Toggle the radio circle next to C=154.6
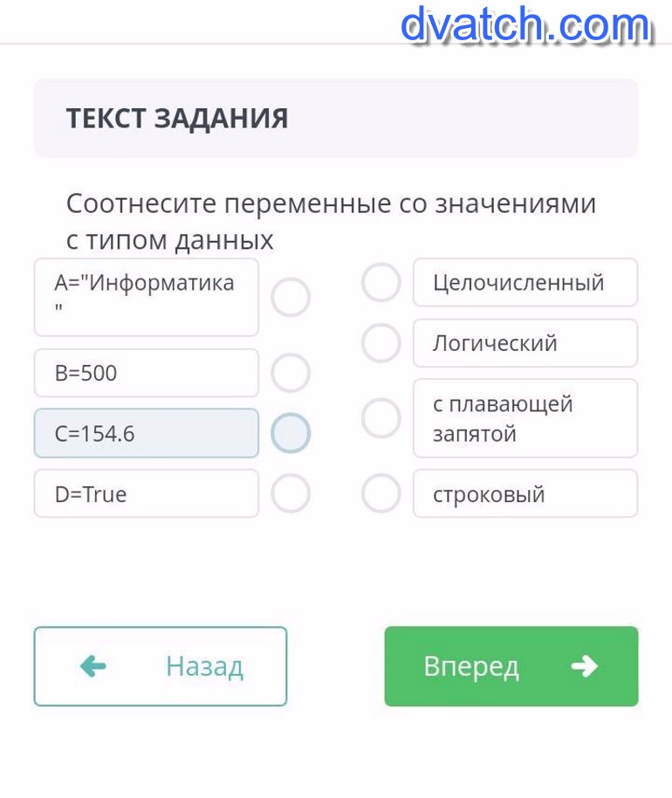The width and height of the screenshot is (672, 798). pos(291,433)
